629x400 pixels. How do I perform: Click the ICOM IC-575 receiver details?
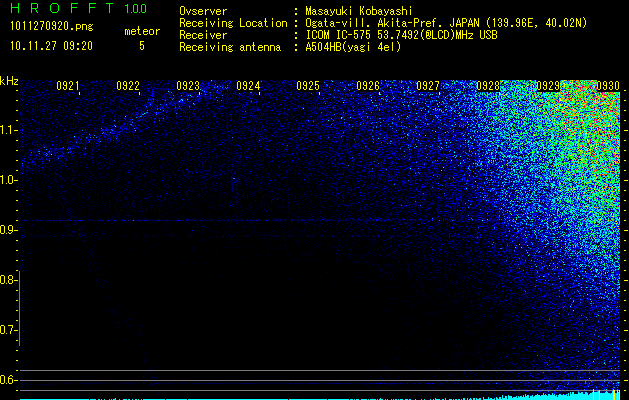click(401, 35)
